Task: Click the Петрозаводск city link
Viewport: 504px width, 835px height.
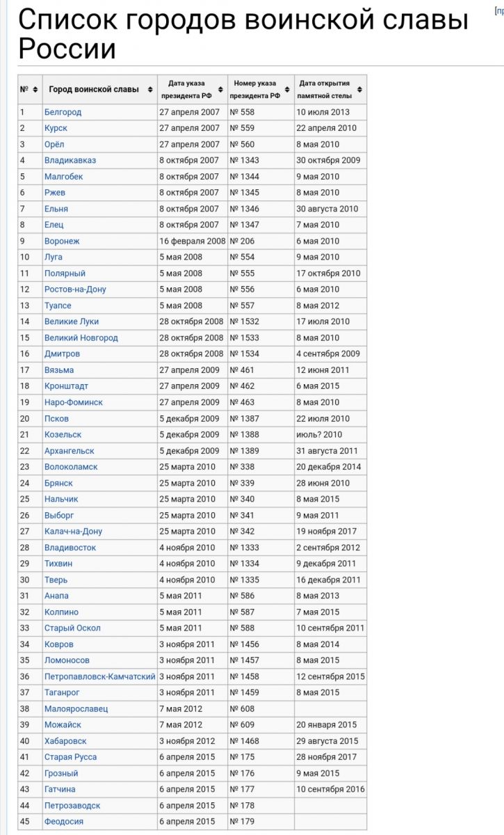Action: (72, 806)
